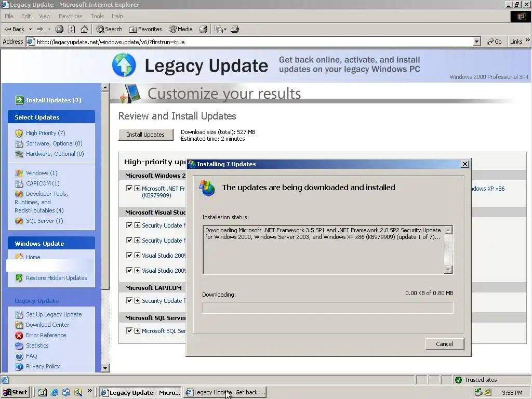Viewport: 532px width, 399px height.
Task: Click the Software Optional sidebar icon
Action: pos(19,143)
